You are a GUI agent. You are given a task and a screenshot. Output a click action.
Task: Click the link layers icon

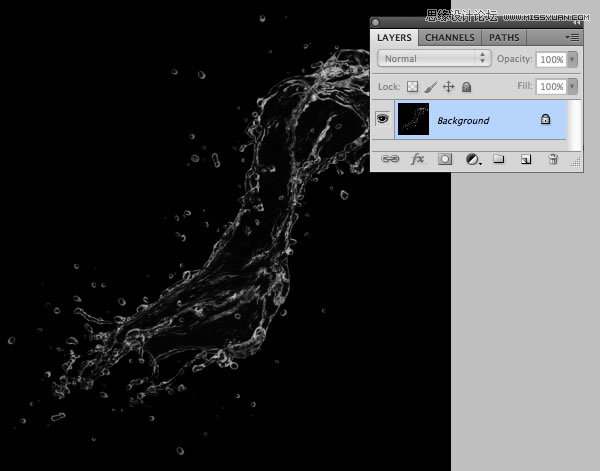391,158
